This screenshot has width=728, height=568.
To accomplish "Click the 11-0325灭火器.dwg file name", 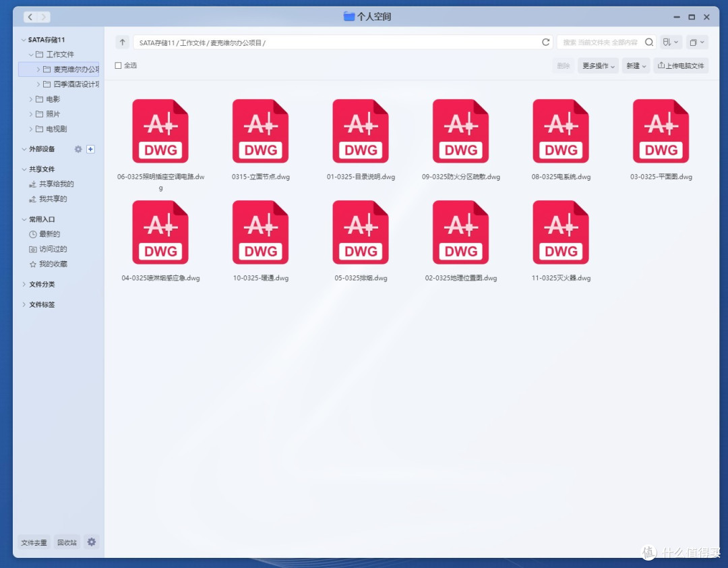I will [x=561, y=278].
